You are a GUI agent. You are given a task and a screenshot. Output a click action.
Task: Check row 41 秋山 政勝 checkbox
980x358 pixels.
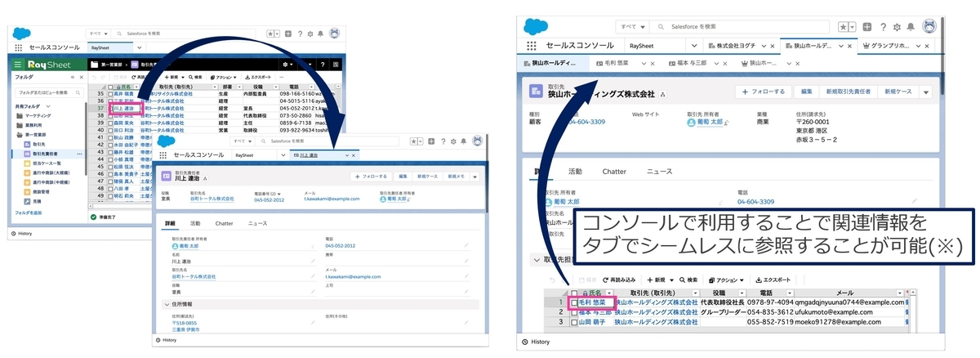[x=112, y=137]
